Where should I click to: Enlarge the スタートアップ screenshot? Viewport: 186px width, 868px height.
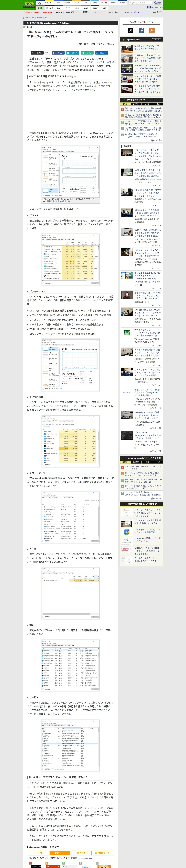[x=70, y=517]
